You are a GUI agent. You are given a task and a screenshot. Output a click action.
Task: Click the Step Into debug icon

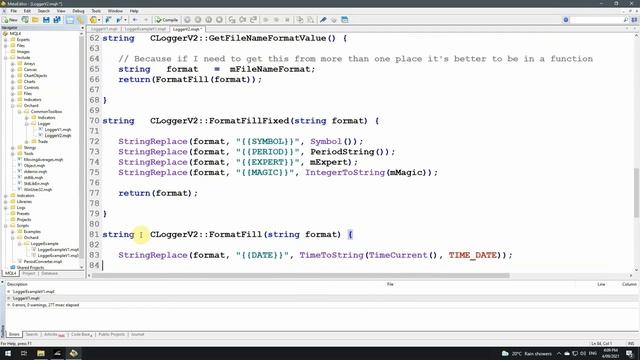pyautogui.click(x=232, y=20)
